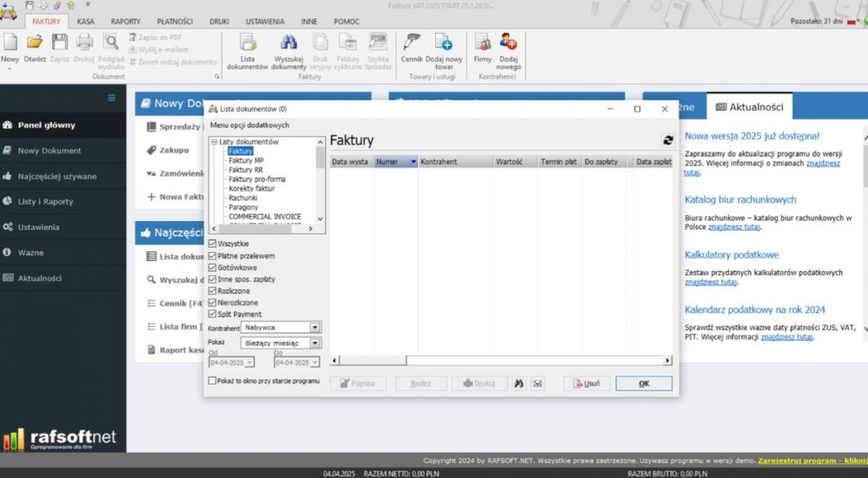Image resolution: width=868 pixels, height=478 pixels.
Task: Open the KASA ribbon tab
Action: pos(85,22)
